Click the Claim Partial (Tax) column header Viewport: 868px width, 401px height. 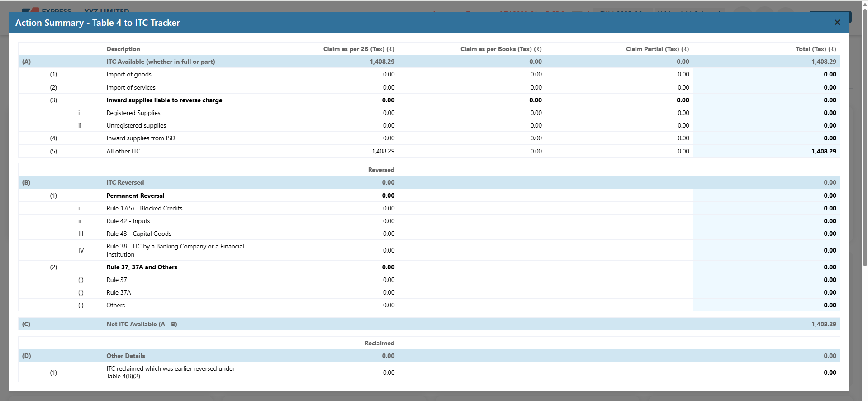pyautogui.click(x=657, y=49)
